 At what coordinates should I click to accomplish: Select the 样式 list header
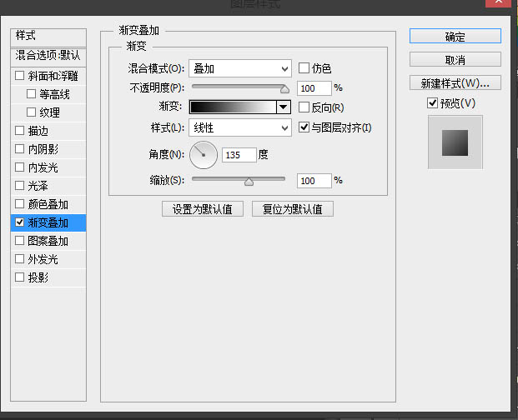click(48, 37)
